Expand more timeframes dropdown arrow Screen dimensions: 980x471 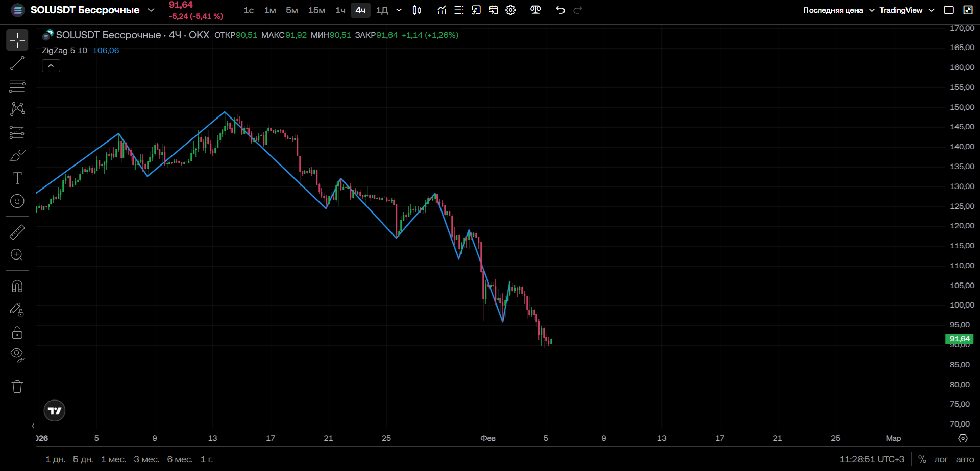[399, 10]
